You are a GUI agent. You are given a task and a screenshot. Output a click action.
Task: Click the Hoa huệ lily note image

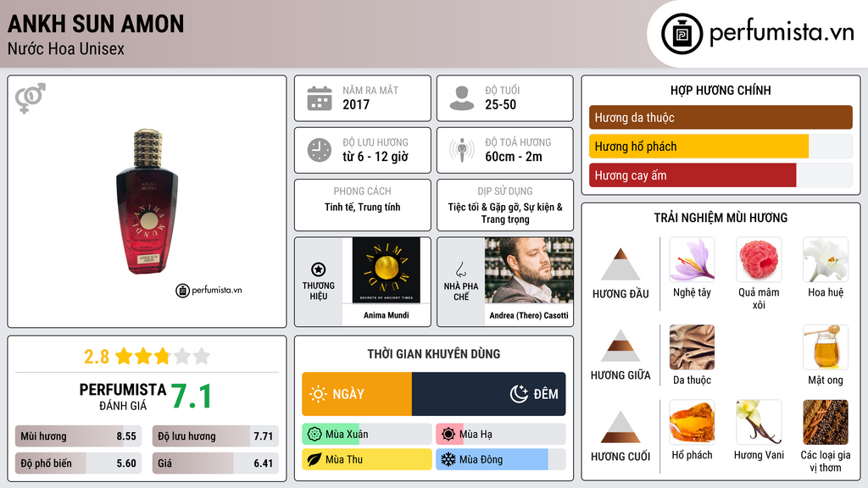(x=826, y=259)
